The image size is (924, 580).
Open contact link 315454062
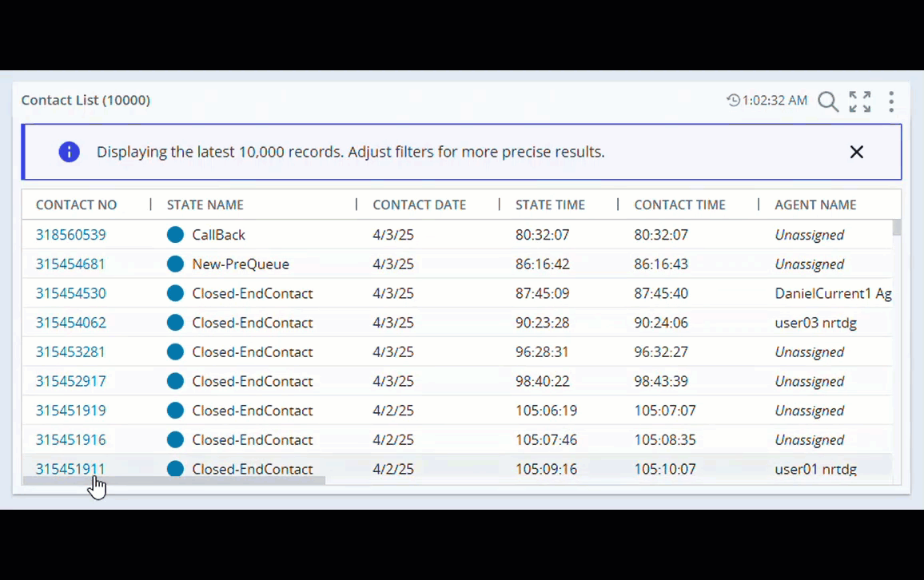coord(70,323)
